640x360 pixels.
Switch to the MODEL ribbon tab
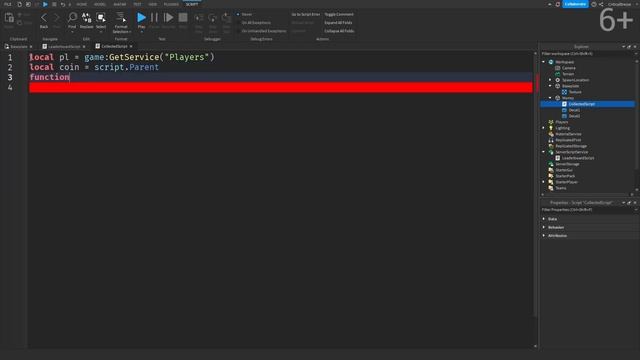tap(100, 4)
